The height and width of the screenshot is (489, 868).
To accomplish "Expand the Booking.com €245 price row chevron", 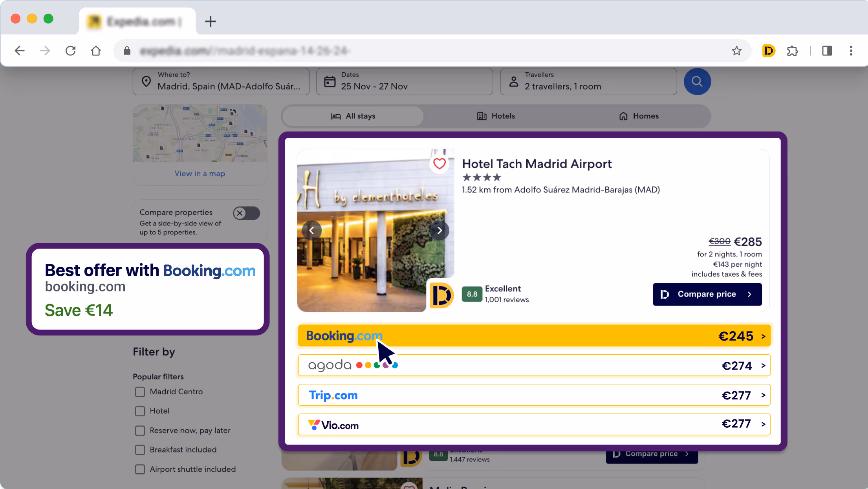I will click(x=763, y=336).
